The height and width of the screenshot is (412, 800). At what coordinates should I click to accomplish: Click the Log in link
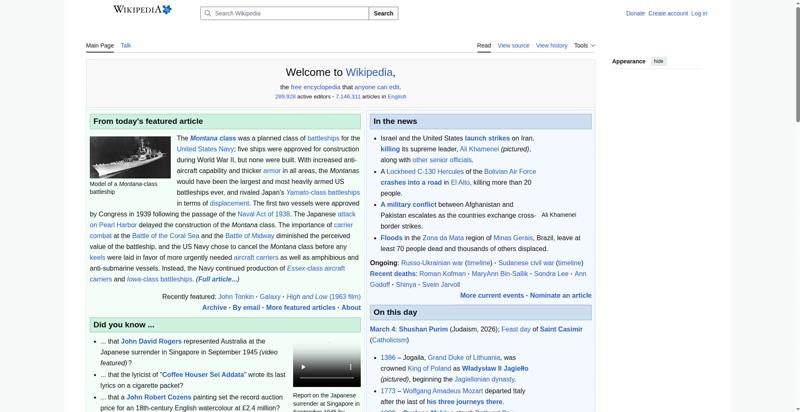pos(699,14)
